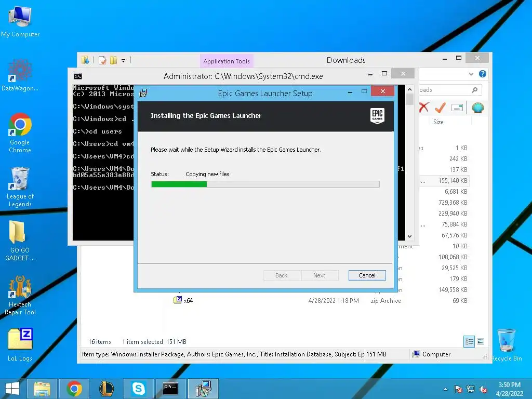Select the x64 zip file row

[321, 301]
